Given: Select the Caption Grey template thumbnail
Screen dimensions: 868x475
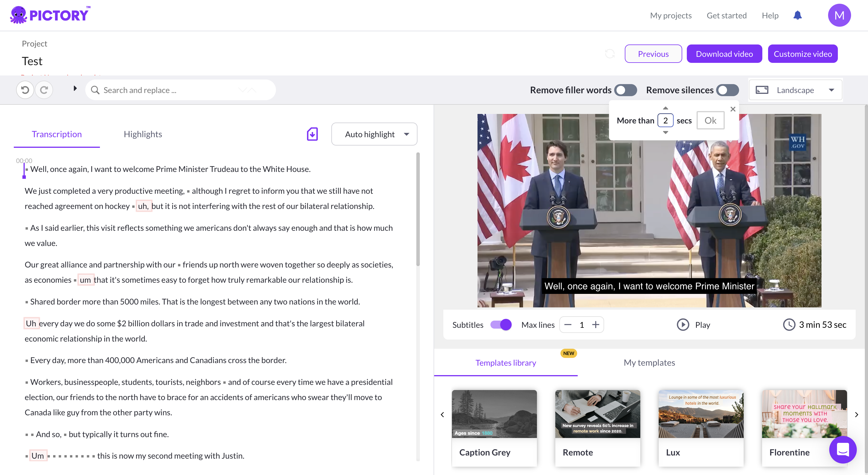Looking at the screenshot, I should (494, 414).
